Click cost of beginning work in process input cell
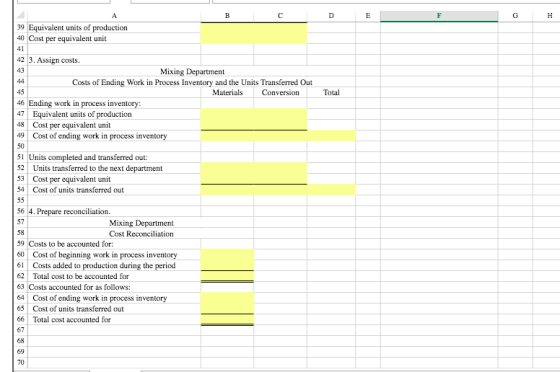 coord(227,255)
